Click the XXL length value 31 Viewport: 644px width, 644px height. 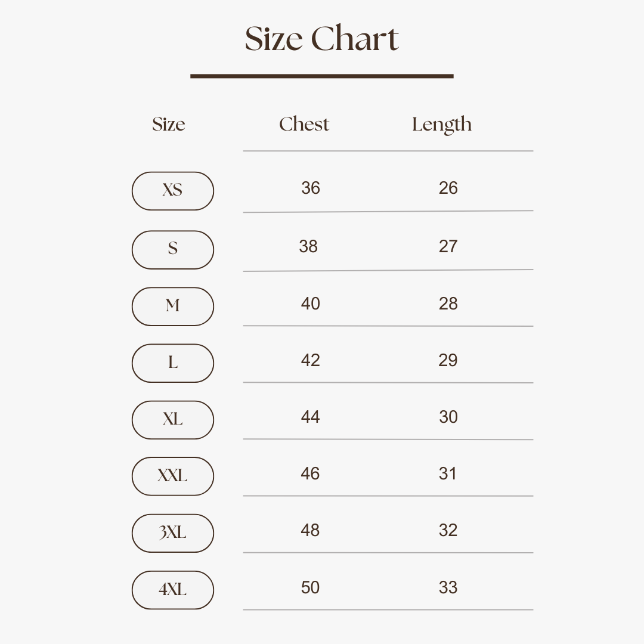point(448,474)
